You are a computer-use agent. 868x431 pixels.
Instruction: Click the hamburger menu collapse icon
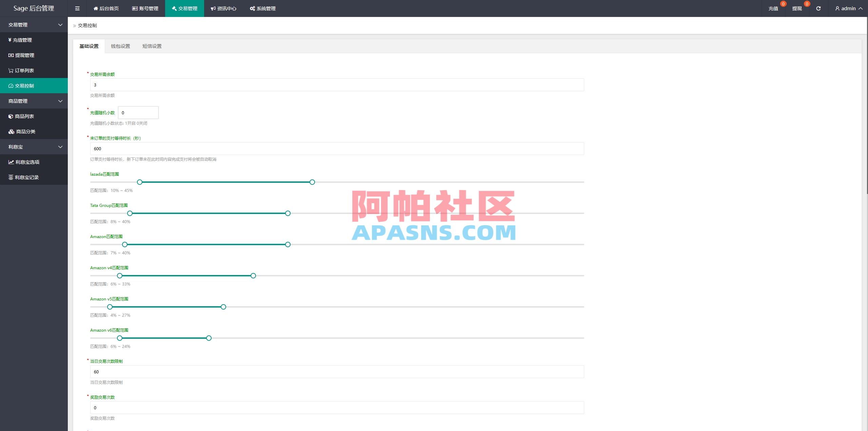(x=77, y=8)
